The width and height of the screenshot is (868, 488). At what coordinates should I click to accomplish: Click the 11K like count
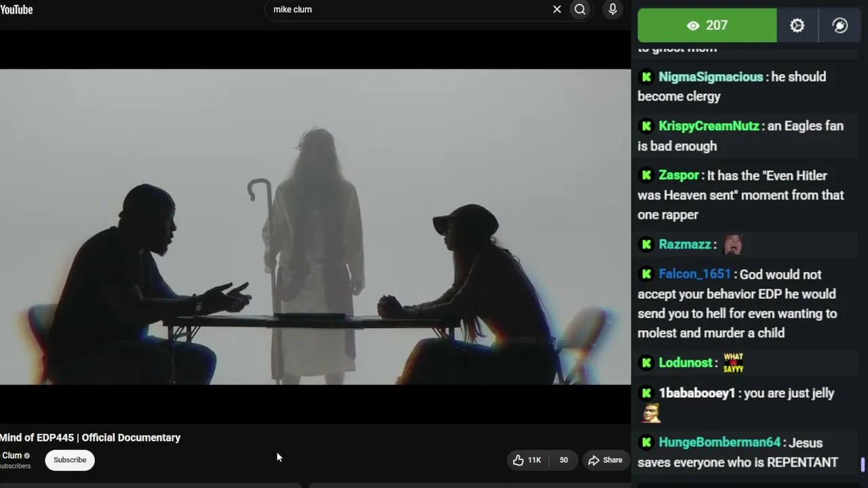tap(534, 460)
